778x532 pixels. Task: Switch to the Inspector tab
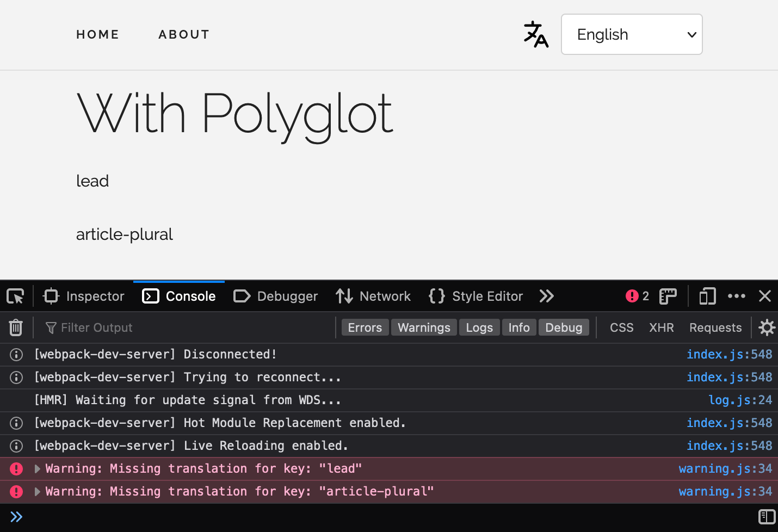click(83, 296)
